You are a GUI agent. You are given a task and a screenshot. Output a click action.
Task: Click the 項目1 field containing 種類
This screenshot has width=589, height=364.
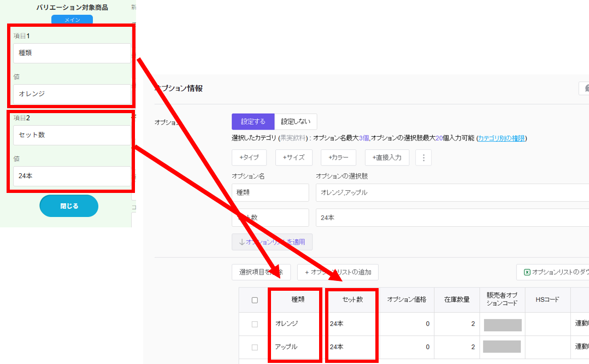pos(72,53)
